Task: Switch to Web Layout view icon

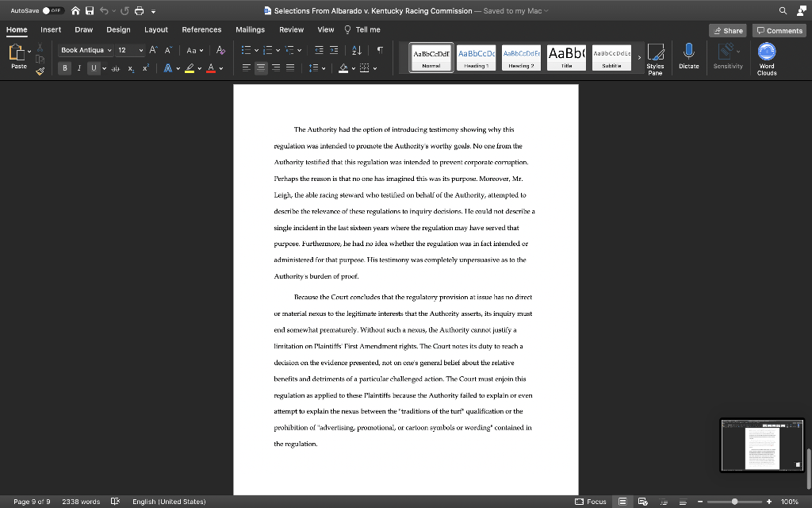Action: click(642, 502)
